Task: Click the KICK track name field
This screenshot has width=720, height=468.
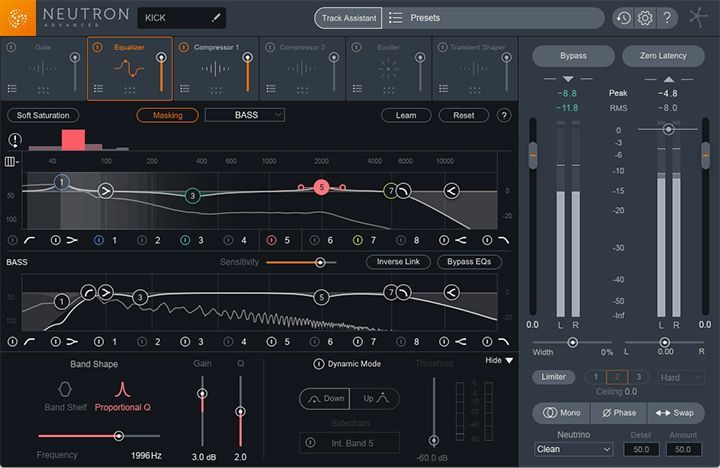Action: click(181, 18)
